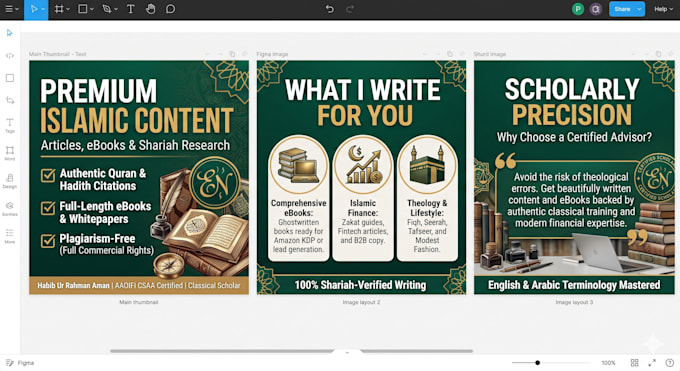
Task: Select the What I Write For You image
Action: point(361,177)
